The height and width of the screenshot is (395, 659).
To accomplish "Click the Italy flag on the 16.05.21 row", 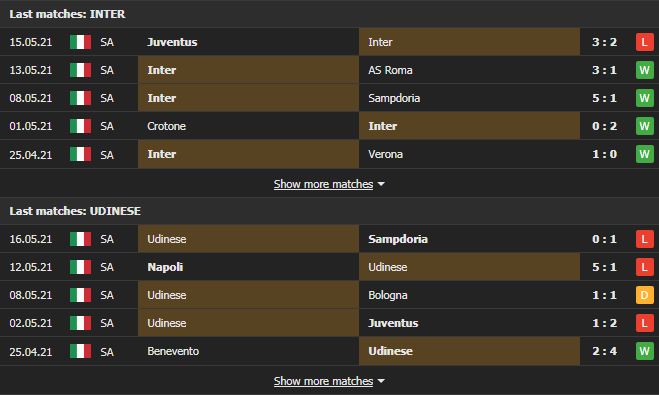I will point(80,239).
